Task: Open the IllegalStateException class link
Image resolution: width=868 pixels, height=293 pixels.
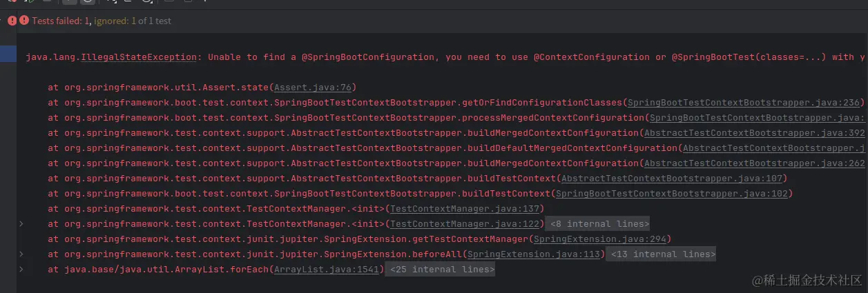Action: pyautogui.click(x=138, y=57)
